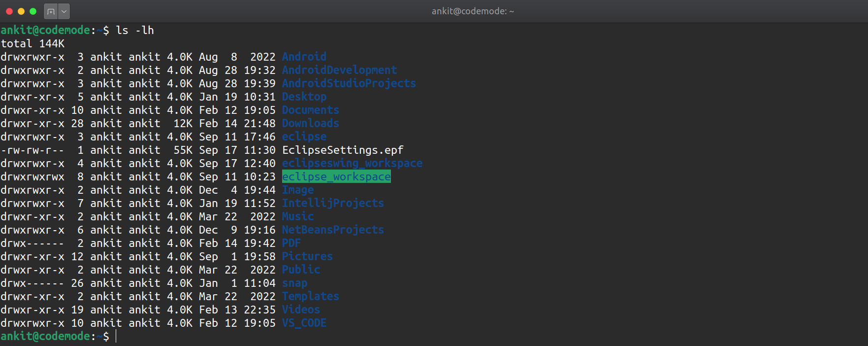Click the typed command ls -lh
Image resolution: width=868 pixels, height=346 pixels.
point(135,30)
